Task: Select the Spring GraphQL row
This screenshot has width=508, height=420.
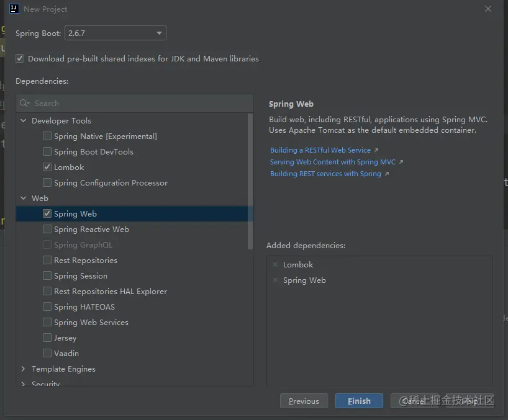Action: [x=135, y=244]
